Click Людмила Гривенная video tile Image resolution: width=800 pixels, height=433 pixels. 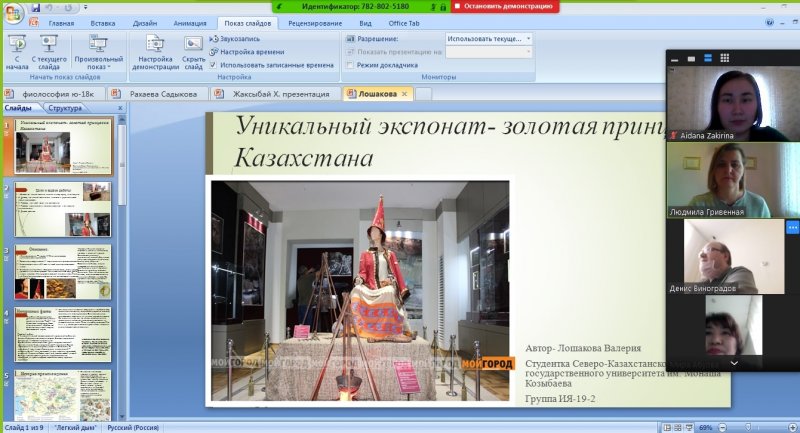click(733, 181)
